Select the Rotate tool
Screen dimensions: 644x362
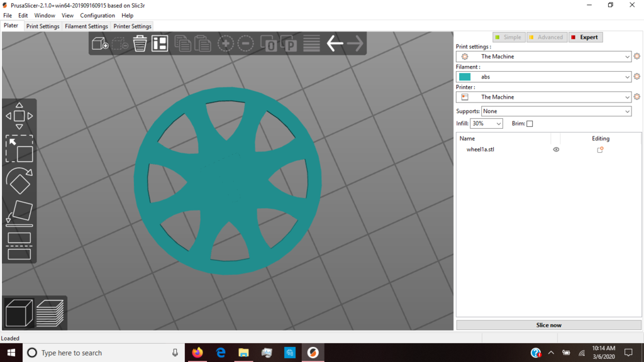click(x=19, y=182)
